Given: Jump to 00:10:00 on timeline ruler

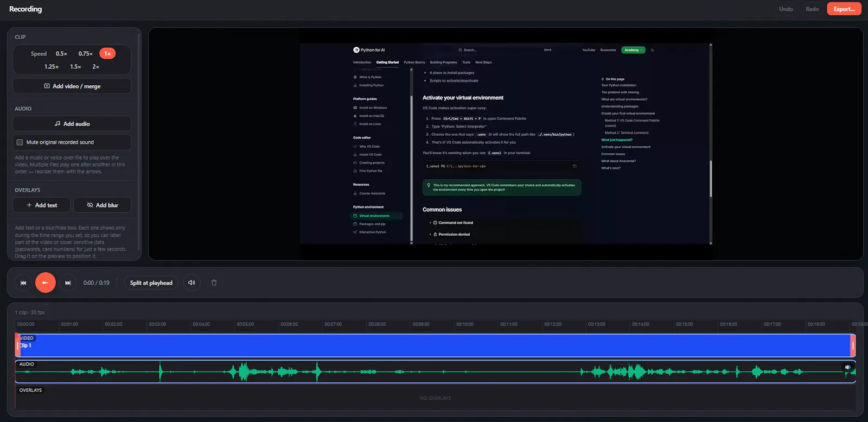Looking at the screenshot, I should 465,324.
